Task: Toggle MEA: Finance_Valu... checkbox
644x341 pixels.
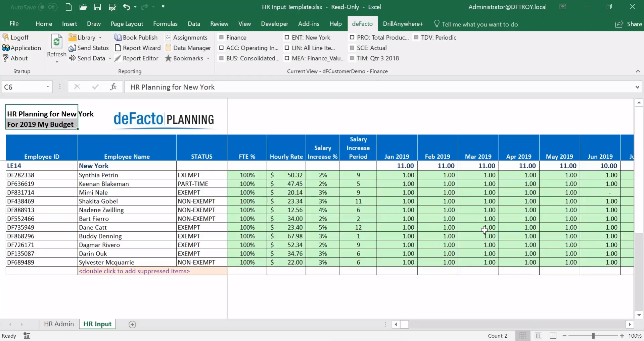Action: click(x=287, y=58)
